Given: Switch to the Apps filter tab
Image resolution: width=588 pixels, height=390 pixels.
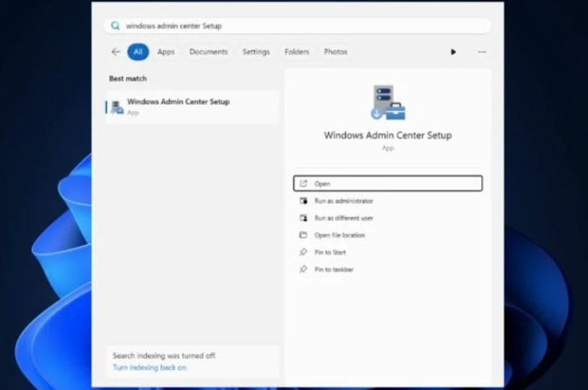Looking at the screenshot, I should click(x=166, y=52).
